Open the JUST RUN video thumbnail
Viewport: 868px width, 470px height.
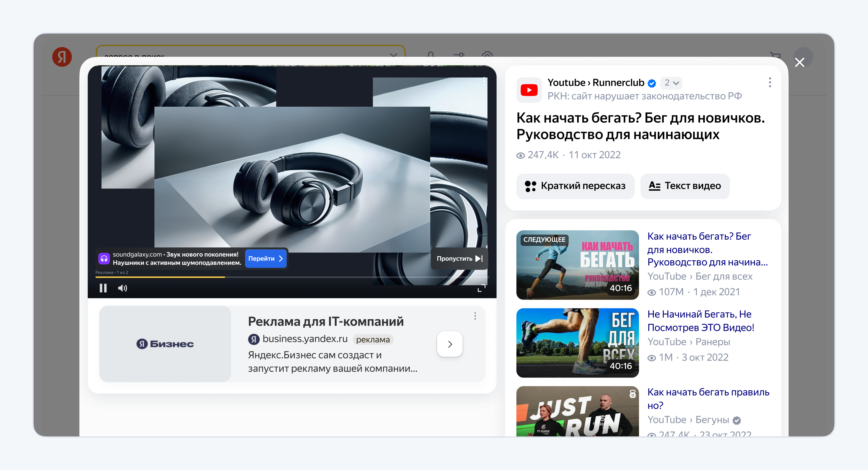577,412
